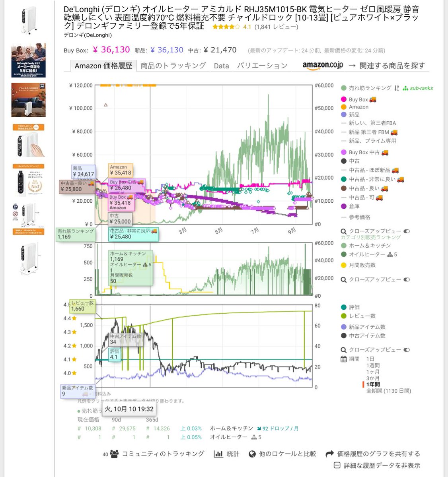This screenshot has height=477, width=448.
Task: Click ホーム＆キッチン in the rank table
Action: 232,429
